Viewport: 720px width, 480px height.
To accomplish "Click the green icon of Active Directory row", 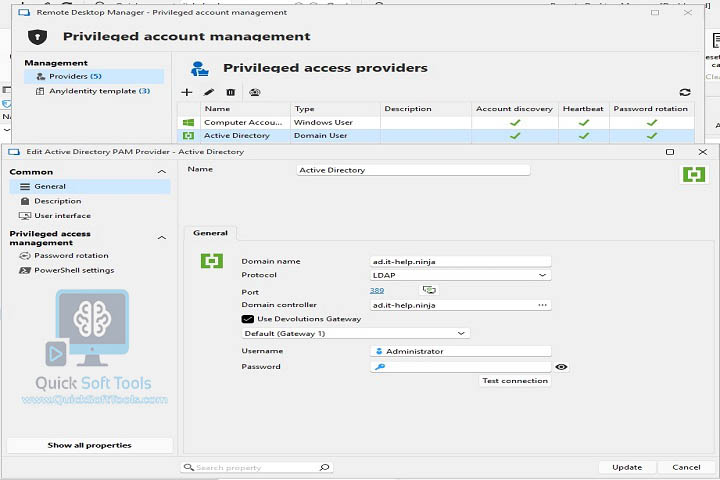I will [188, 136].
